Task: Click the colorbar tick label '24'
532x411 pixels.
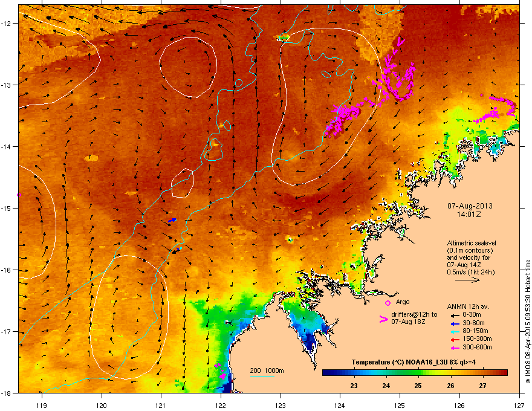Action: coord(386,386)
